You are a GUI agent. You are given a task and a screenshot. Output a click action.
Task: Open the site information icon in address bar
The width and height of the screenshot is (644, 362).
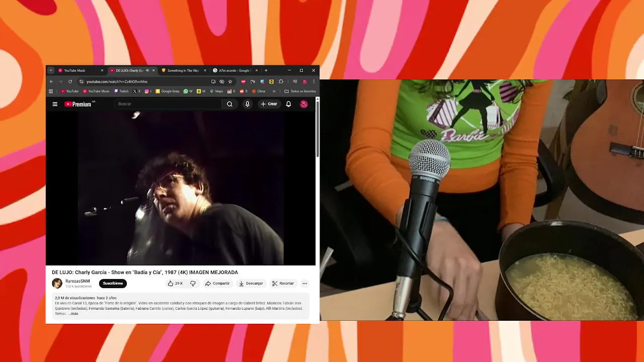pos(81,81)
